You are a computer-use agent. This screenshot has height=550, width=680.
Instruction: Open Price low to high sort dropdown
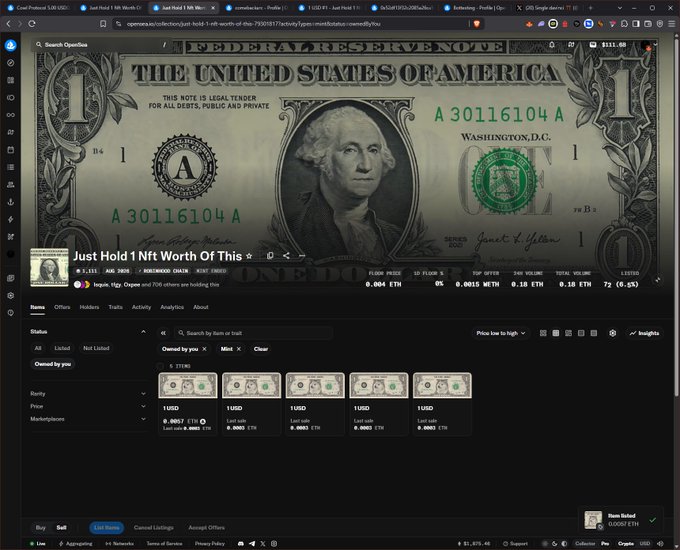(500, 333)
